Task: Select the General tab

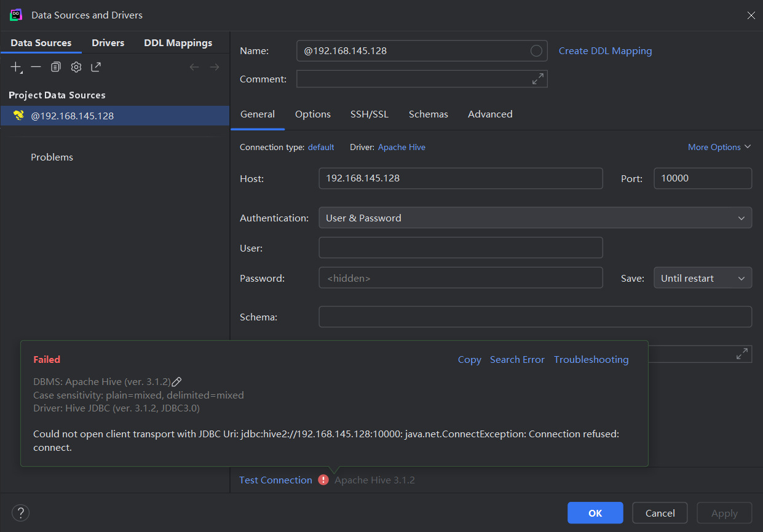Action: point(258,114)
